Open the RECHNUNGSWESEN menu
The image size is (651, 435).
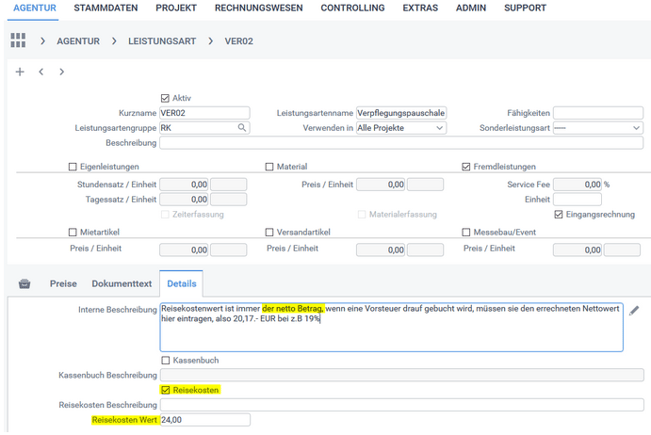(258, 8)
